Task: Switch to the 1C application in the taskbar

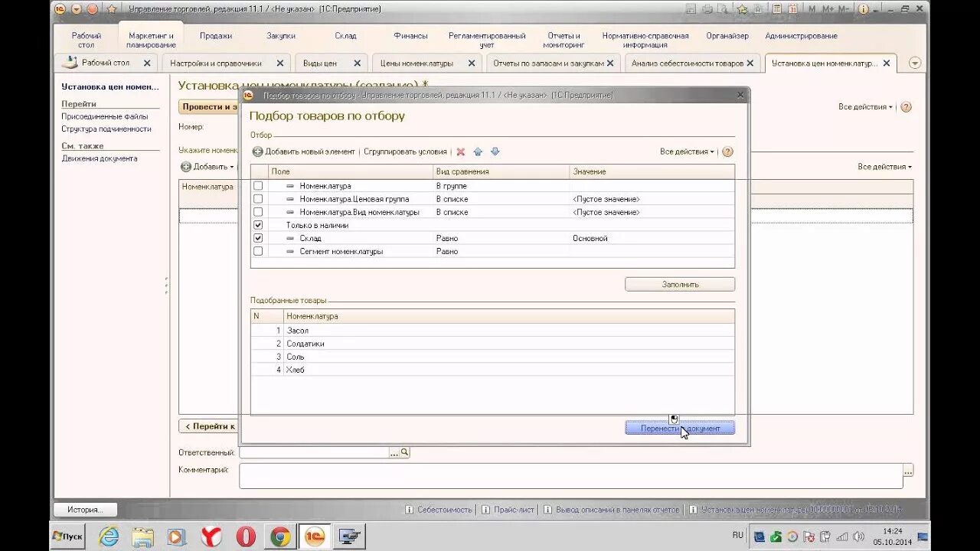Action: click(x=315, y=537)
